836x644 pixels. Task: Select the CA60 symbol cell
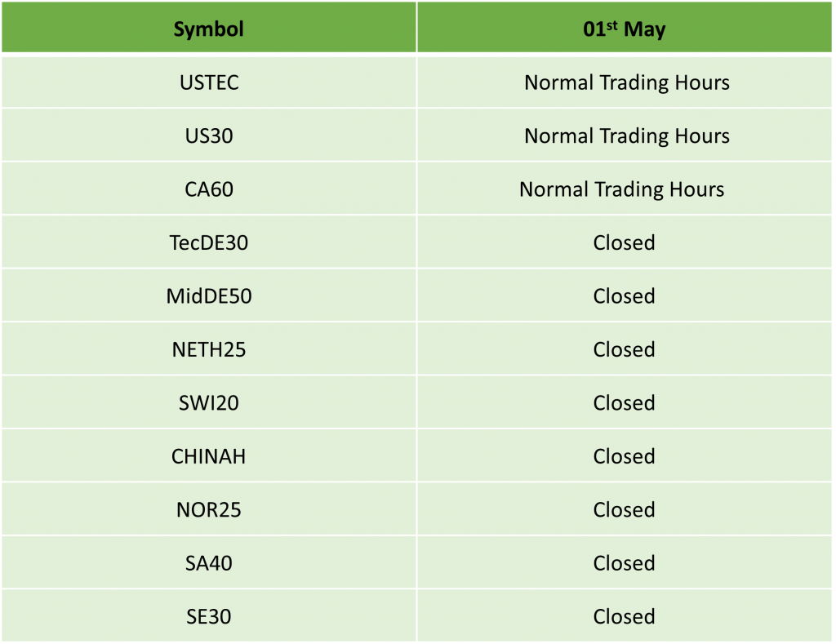point(209,189)
